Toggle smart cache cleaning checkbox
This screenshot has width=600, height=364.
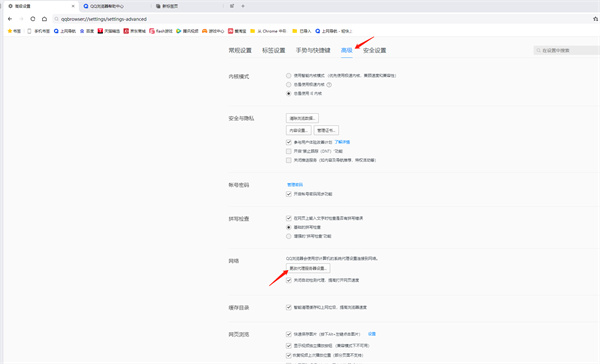[x=289, y=307]
